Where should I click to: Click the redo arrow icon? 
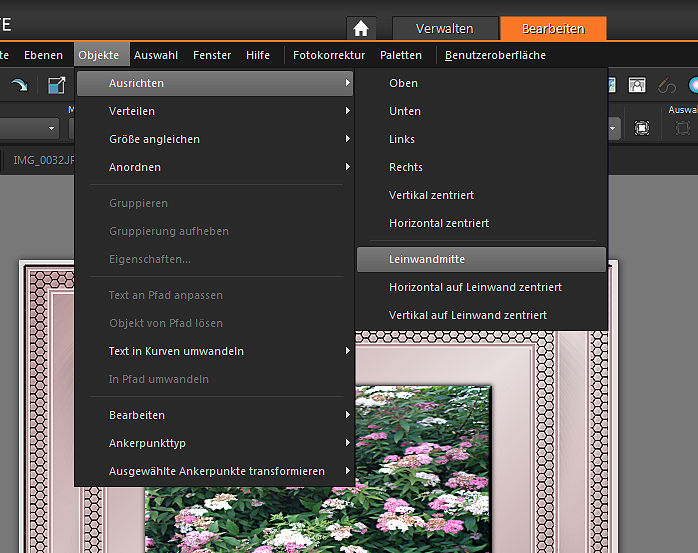[19, 87]
